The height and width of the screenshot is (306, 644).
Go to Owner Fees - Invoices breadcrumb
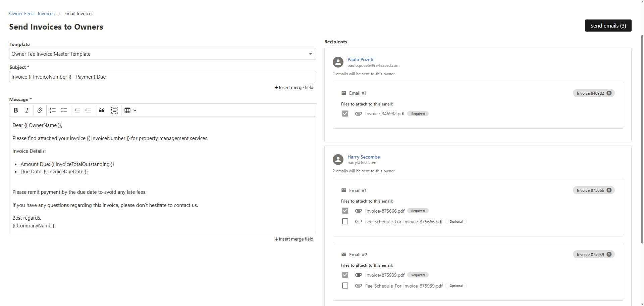(x=32, y=13)
